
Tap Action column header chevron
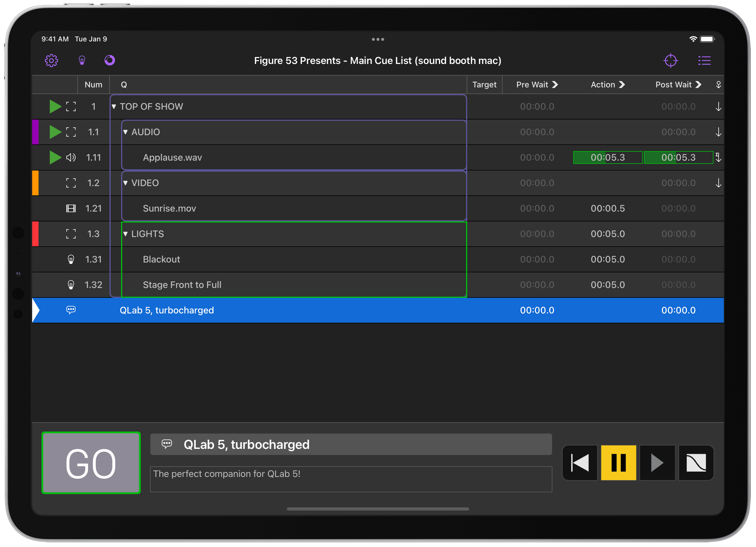pos(622,85)
